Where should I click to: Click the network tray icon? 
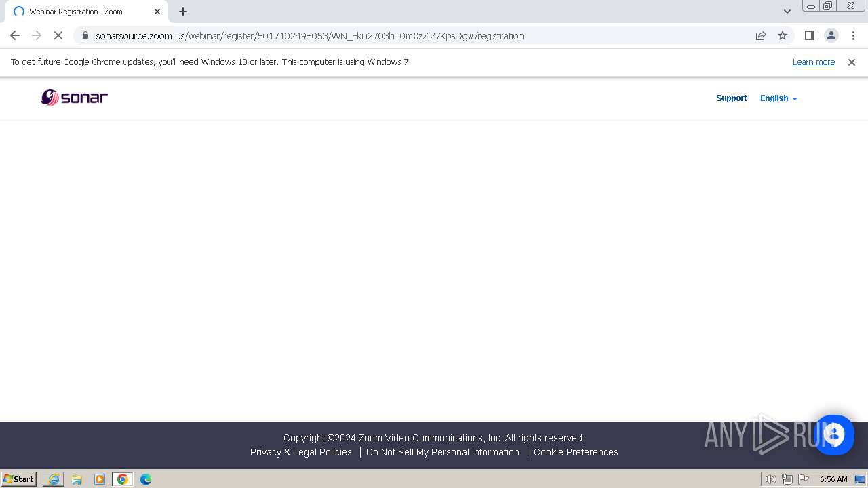coord(787,479)
